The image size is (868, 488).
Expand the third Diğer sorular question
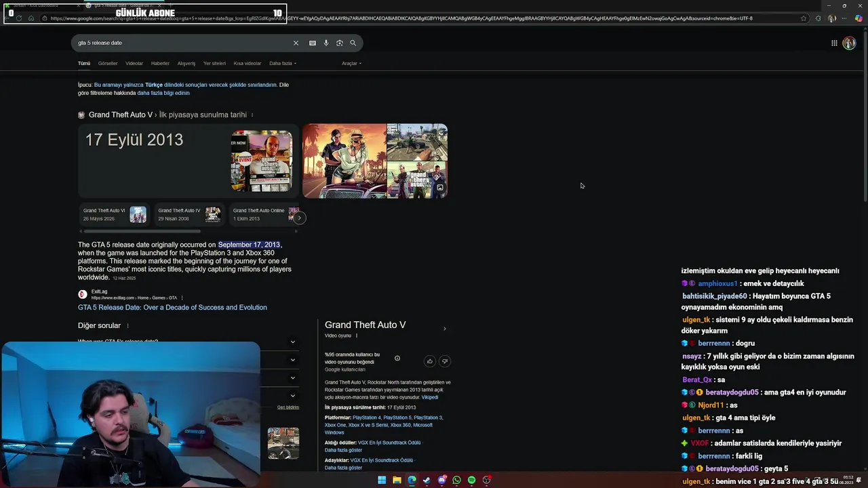(293, 378)
